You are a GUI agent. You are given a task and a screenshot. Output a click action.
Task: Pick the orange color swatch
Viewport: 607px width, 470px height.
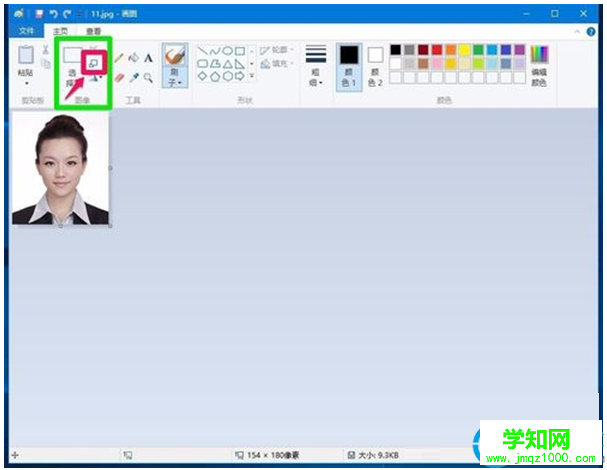[451, 50]
